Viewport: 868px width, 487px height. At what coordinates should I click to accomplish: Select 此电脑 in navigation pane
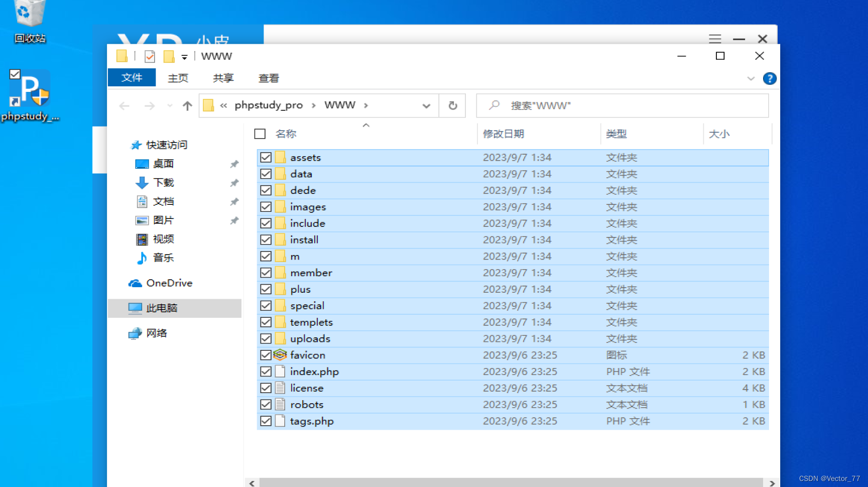(175, 308)
